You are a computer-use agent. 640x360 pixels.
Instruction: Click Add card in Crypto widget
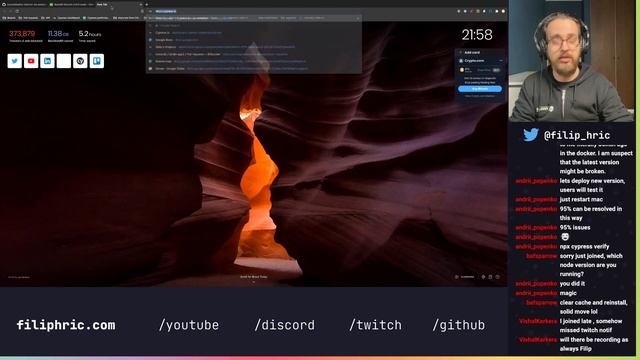pos(471,52)
